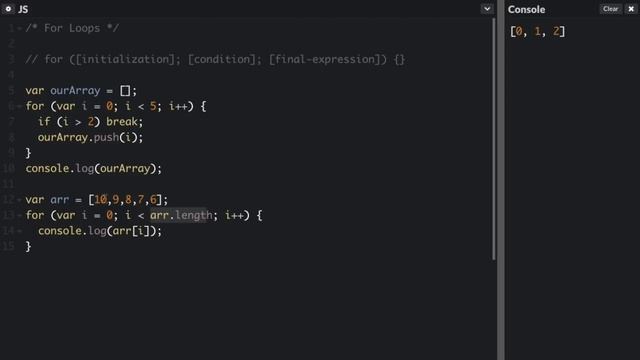Collapse the fold arrow on line 14

coord(19,231)
